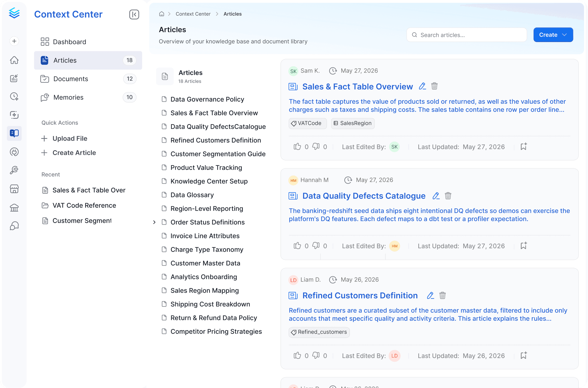The width and height of the screenshot is (588, 388).
Task: Click the home breadcrumb icon
Action: coord(162,14)
